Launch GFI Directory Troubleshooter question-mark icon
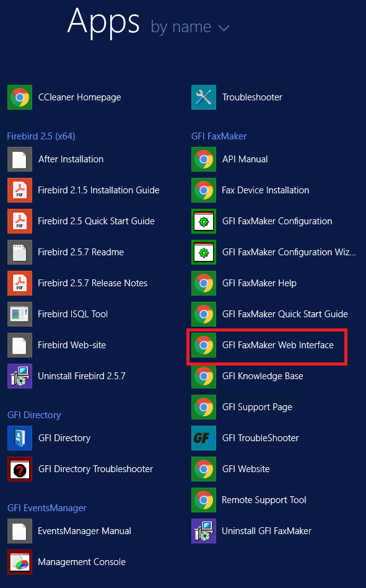Viewport: 366px width, 588px height. tap(19, 469)
